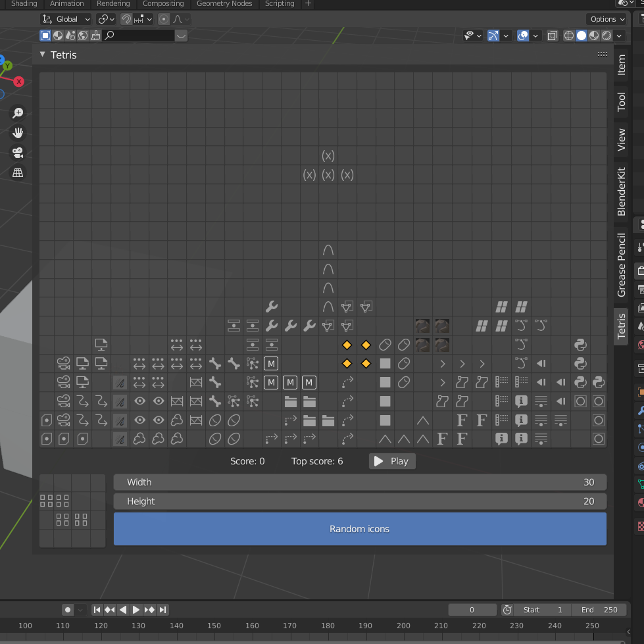
Task: Click the Random icons button
Action: [360, 529]
